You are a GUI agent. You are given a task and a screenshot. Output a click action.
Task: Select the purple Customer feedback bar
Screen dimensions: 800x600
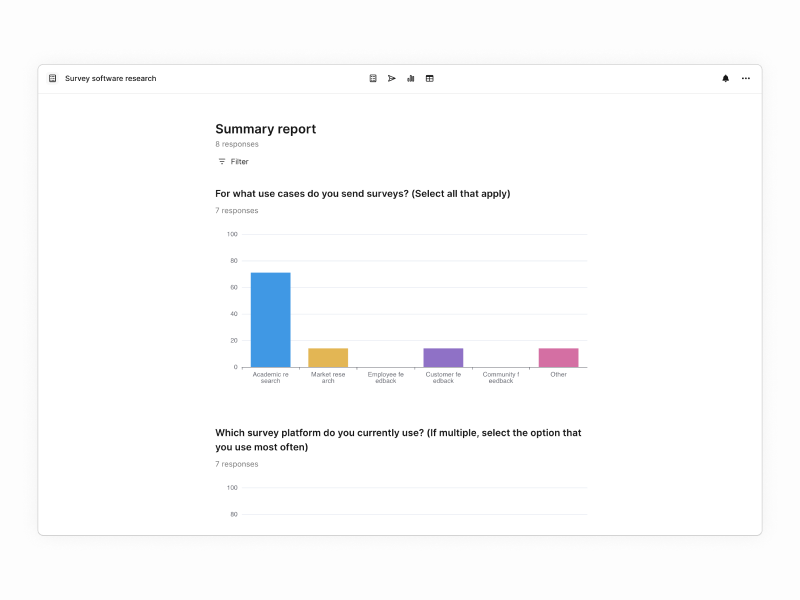(x=443, y=358)
